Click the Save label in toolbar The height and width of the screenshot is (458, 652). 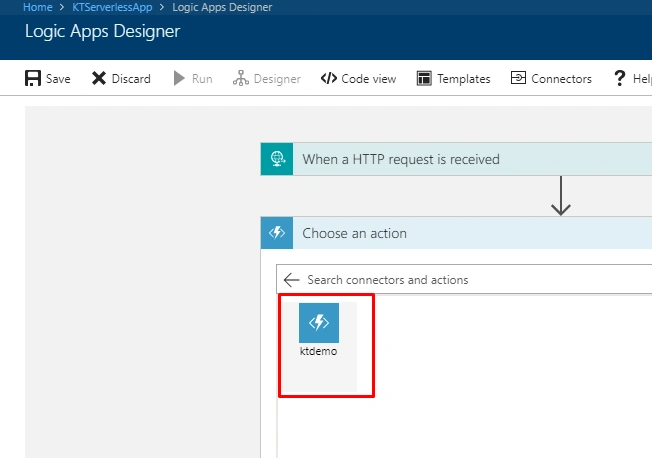coord(58,79)
